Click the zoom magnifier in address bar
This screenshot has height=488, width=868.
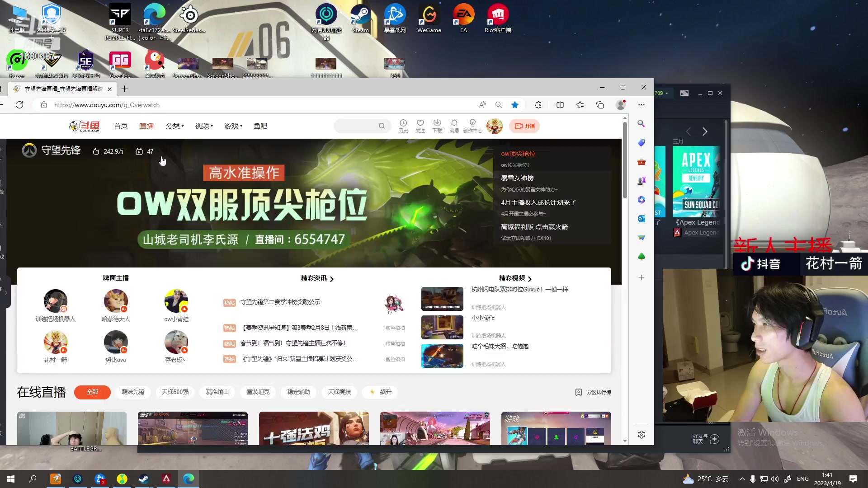point(498,105)
